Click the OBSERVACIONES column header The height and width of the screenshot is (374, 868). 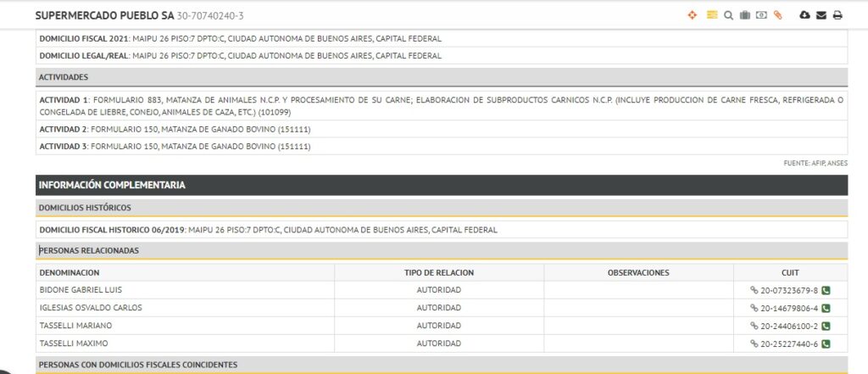(x=638, y=272)
